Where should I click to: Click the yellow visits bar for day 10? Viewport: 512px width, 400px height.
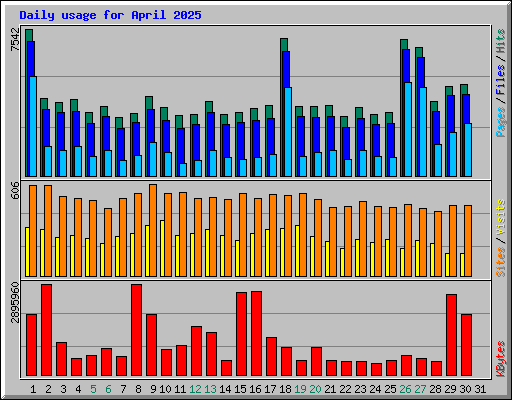click(162, 248)
